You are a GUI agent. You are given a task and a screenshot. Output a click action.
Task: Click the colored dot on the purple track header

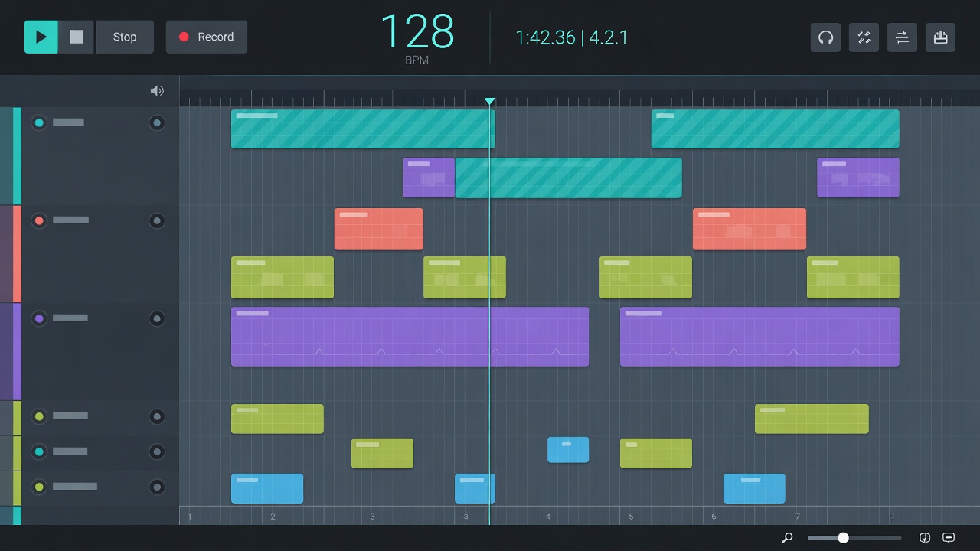tap(39, 318)
